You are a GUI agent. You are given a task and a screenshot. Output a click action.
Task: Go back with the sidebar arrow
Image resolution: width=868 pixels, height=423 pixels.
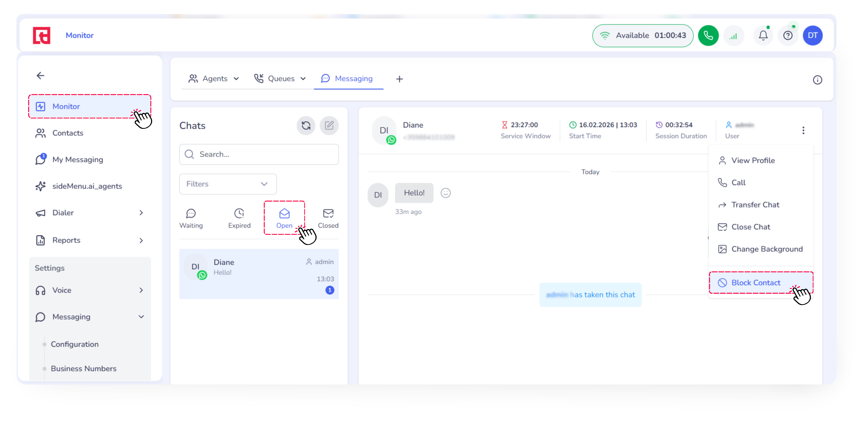click(x=40, y=76)
